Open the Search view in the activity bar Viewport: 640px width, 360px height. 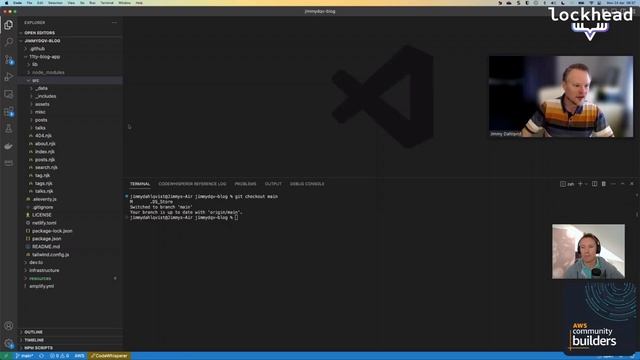tap(9, 42)
